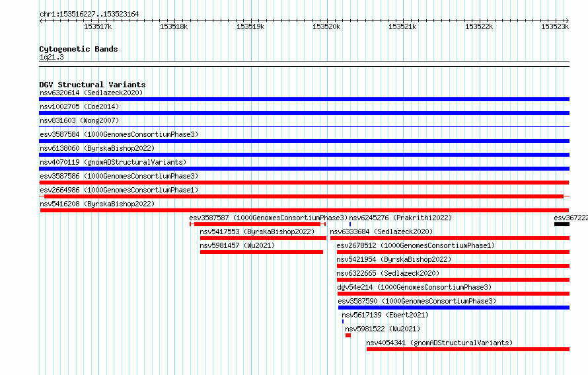Screen dimensions: 588x375
Task: Click the 153523k ruler position
Action: coord(555,26)
